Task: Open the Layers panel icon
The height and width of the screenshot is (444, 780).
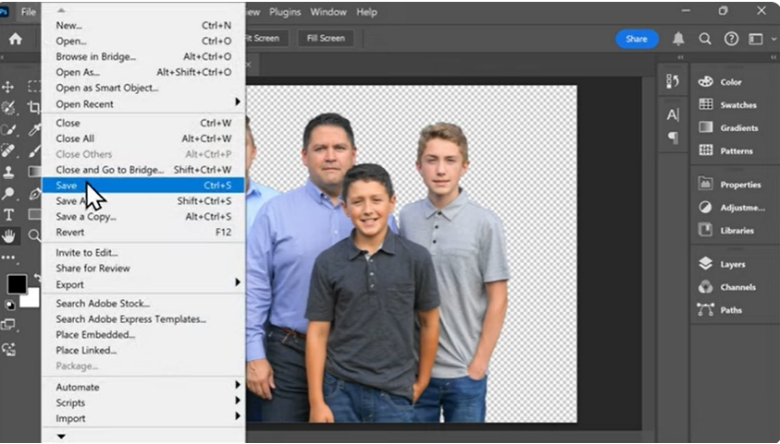Action: [x=705, y=264]
